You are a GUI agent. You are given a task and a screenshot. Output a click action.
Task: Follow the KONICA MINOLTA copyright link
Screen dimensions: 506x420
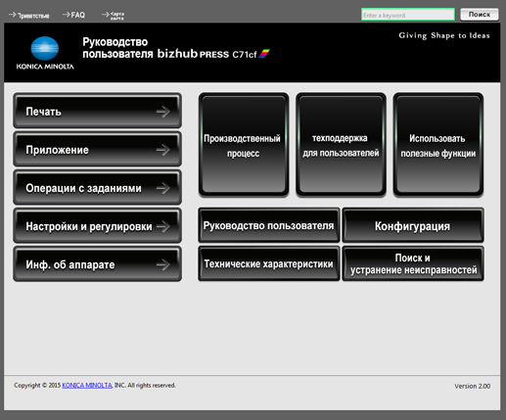click(x=87, y=386)
